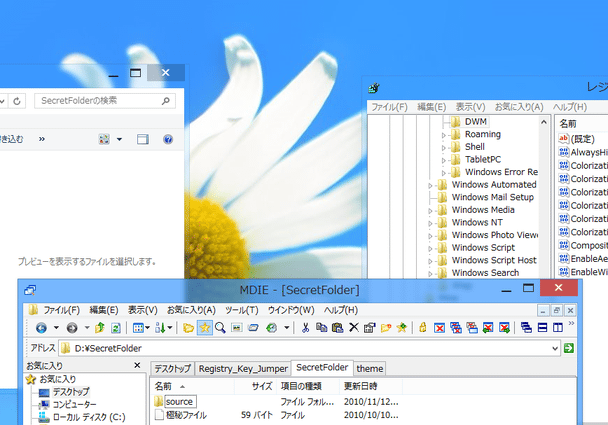Click the registry tree scrollbar up arrow
Screen dimensions: 608x425
point(544,122)
